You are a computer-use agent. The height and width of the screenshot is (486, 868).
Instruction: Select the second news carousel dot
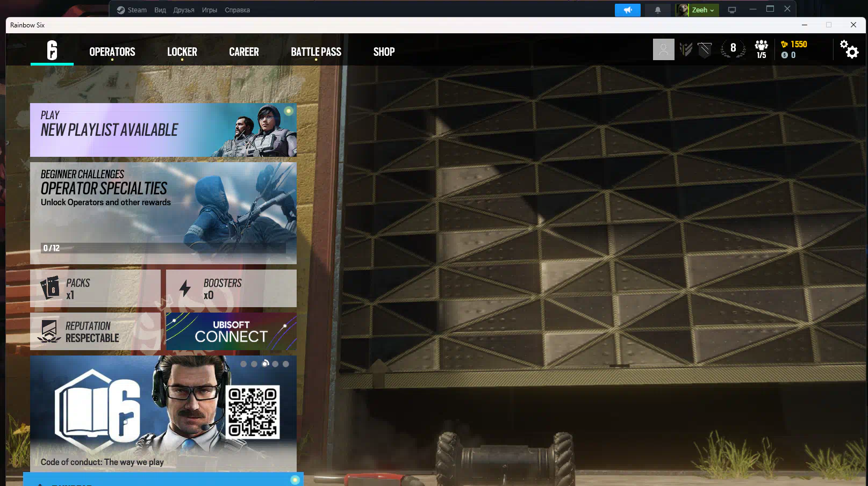click(x=254, y=364)
